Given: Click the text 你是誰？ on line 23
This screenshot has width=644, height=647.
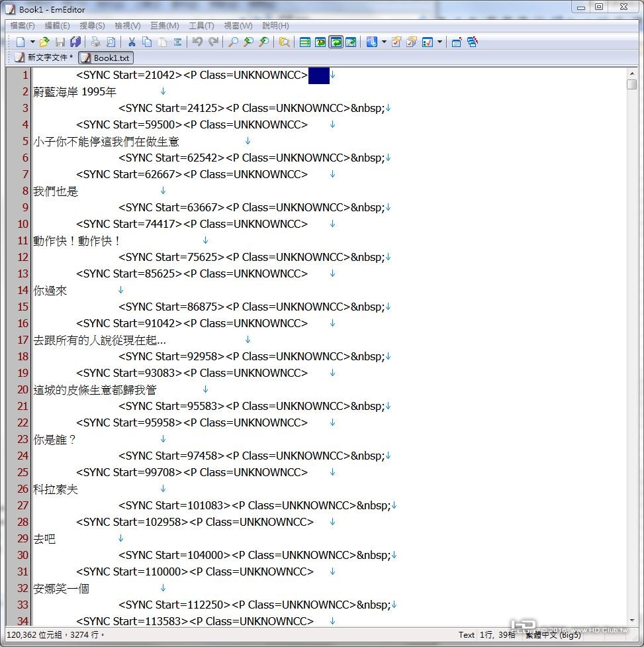Looking at the screenshot, I should [x=55, y=440].
